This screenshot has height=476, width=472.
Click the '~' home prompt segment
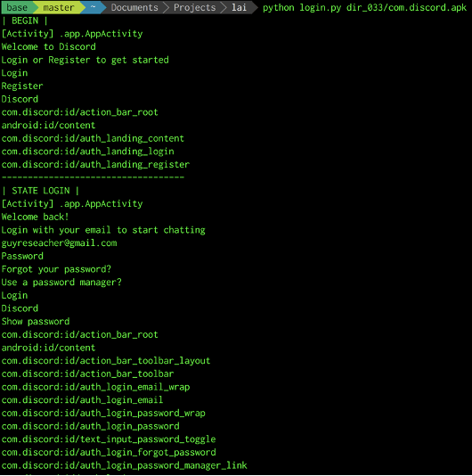tap(93, 7)
